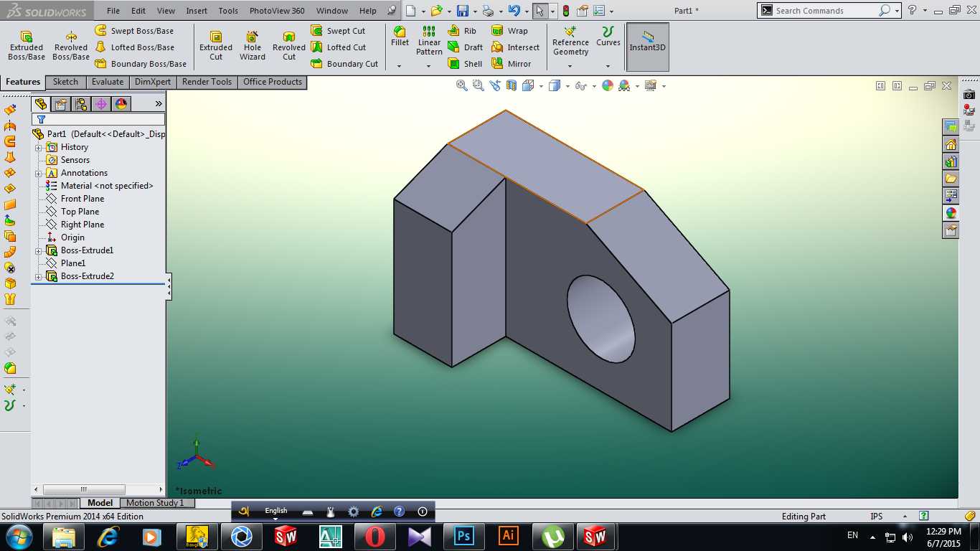This screenshot has height=551, width=980.
Task: Activate Zoom to Area tool
Action: tap(479, 85)
